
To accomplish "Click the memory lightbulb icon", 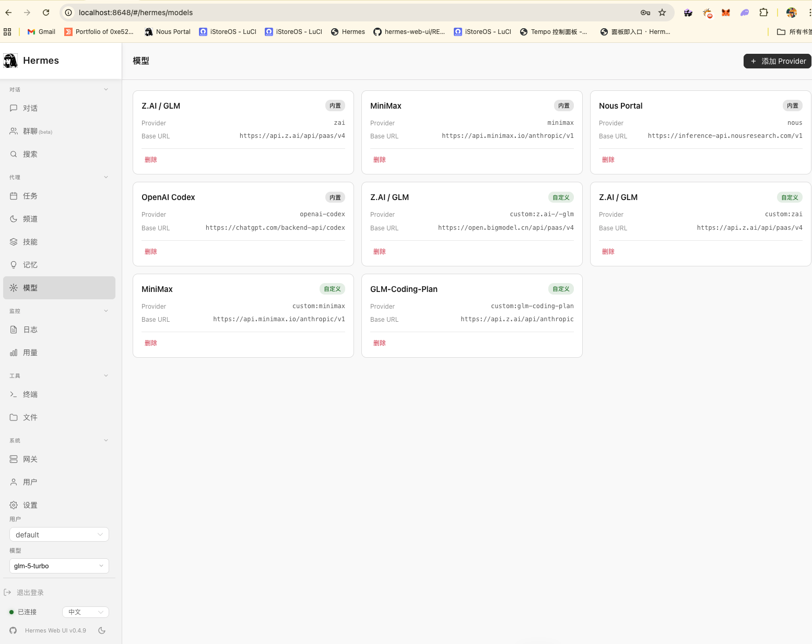I will 14,265.
